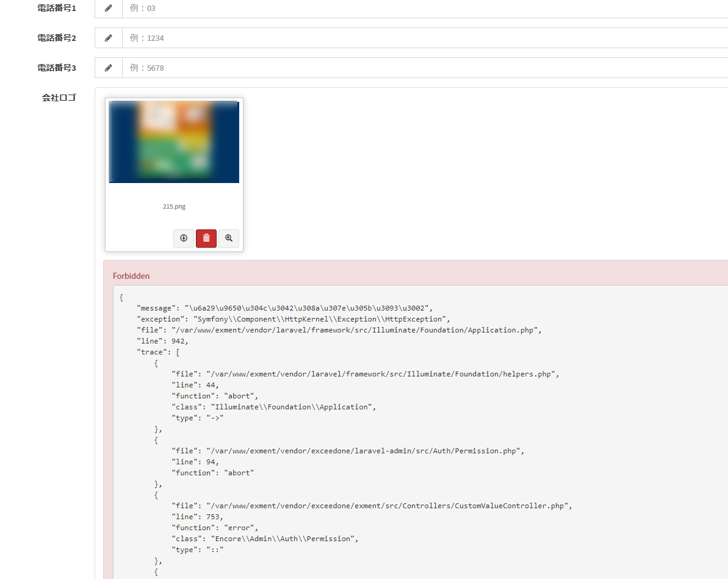
Task: Click the file name 215.png
Action: pyautogui.click(x=174, y=207)
